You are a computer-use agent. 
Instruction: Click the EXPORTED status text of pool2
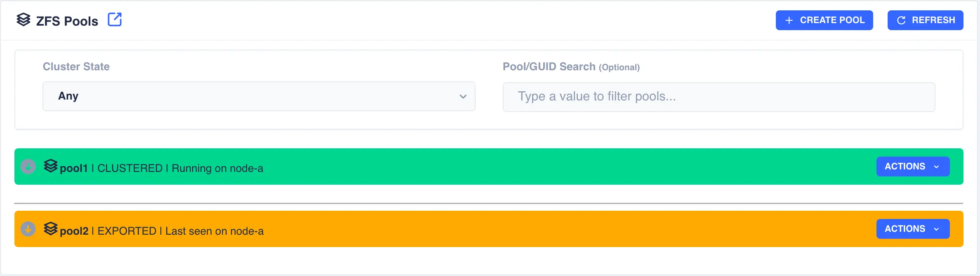(127, 231)
